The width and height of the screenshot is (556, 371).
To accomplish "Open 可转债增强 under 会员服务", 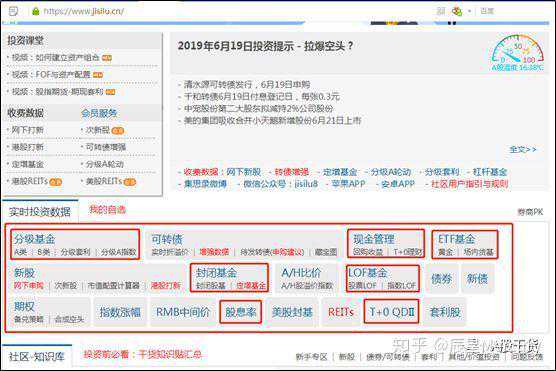I will pyautogui.click(x=106, y=147).
